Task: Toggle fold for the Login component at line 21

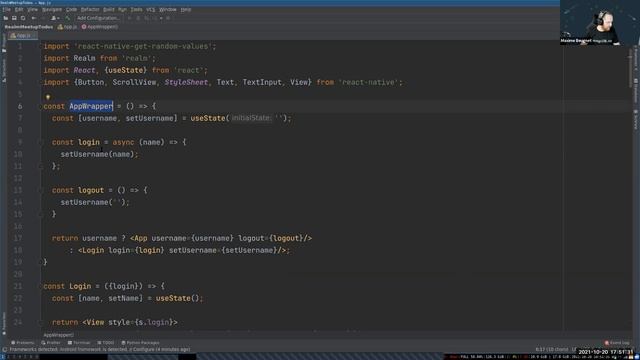Action: (x=41, y=286)
